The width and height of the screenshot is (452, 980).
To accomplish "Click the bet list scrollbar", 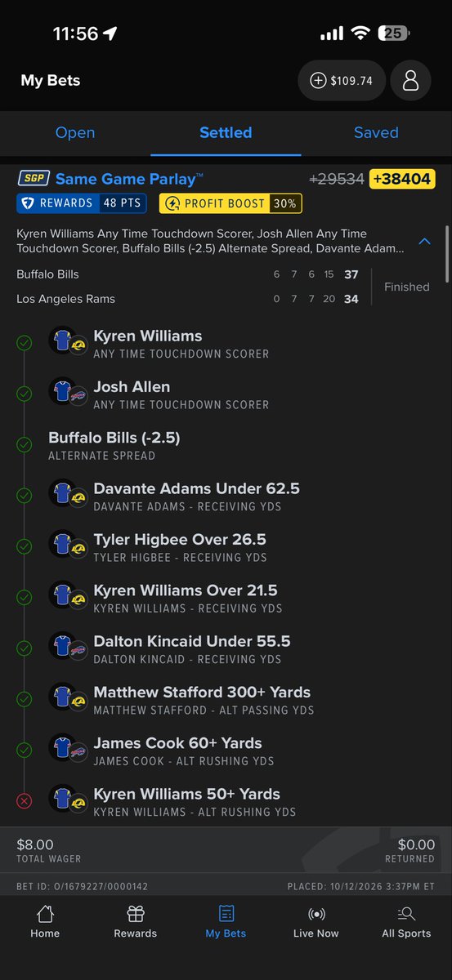I will 446,253.
